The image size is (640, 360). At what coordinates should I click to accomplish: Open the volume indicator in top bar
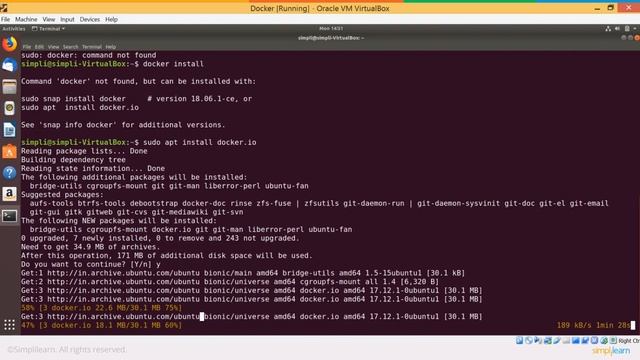[x=617, y=29]
